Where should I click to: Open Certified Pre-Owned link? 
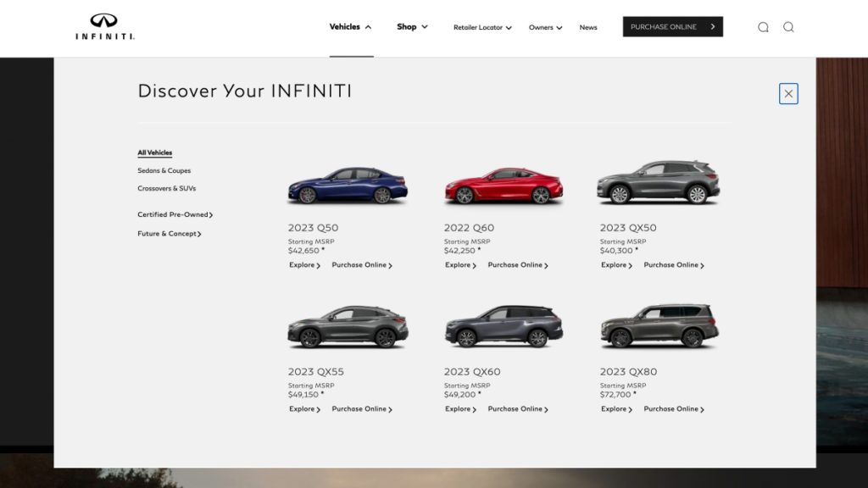click(x=175, y=214)
